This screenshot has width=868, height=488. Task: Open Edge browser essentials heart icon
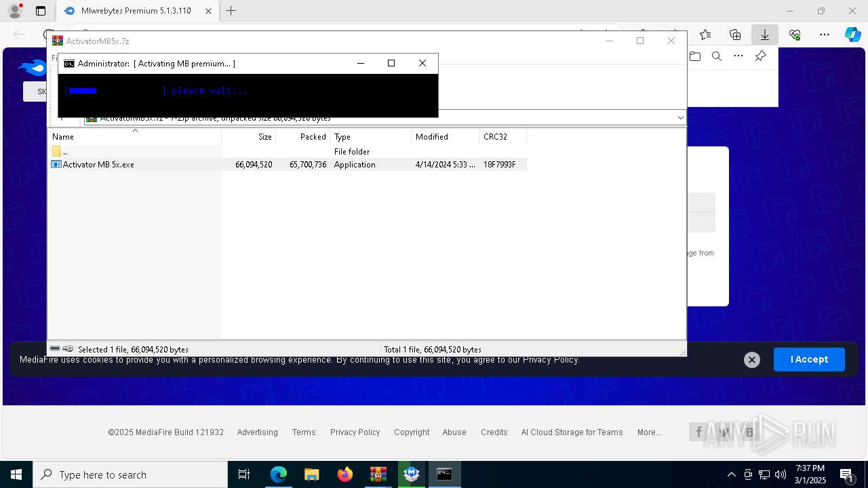[x=795, y=35]
